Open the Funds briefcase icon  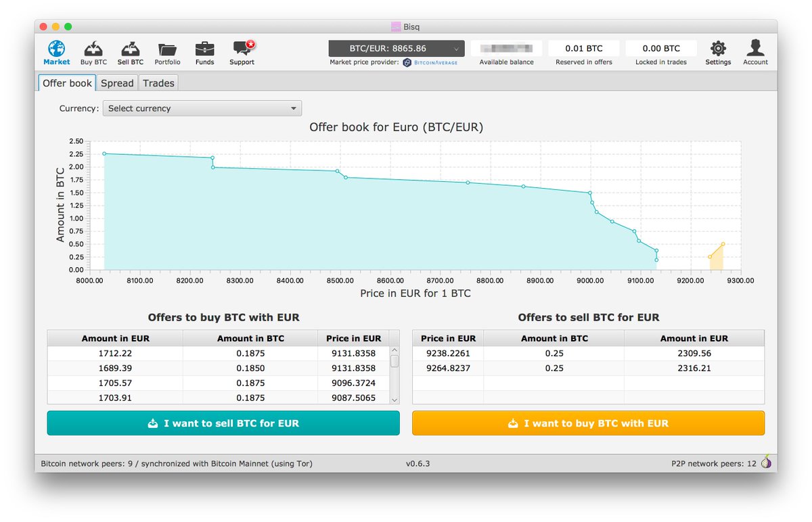(204, 49)
